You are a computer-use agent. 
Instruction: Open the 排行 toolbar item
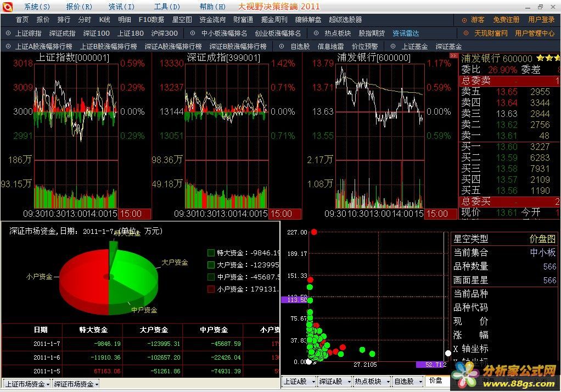pos(64,20)
